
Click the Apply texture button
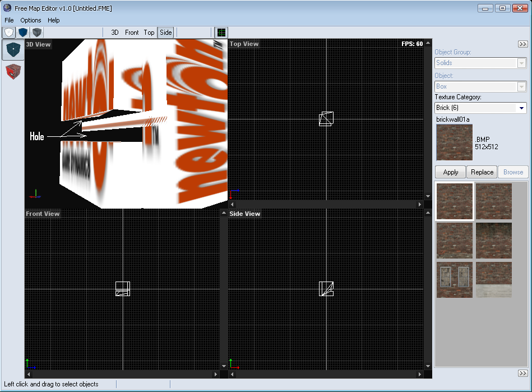click(x=451, y=172)
